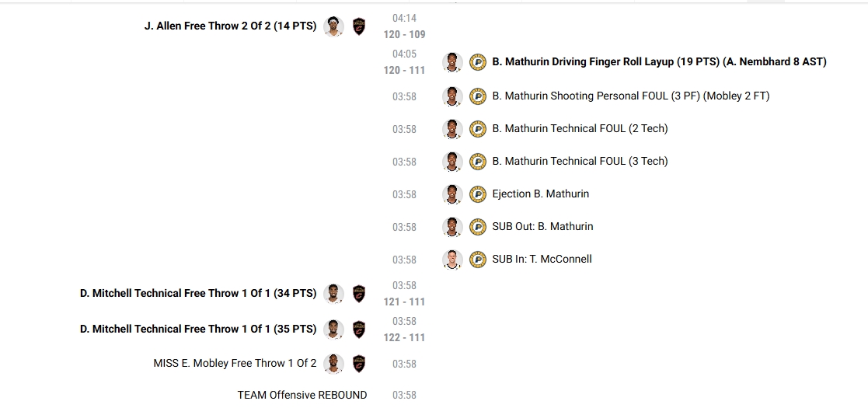This screenshot has width=868, height=408.
Task: Click TEAM Offensive REBOUND entry
Action: (302, 396)
